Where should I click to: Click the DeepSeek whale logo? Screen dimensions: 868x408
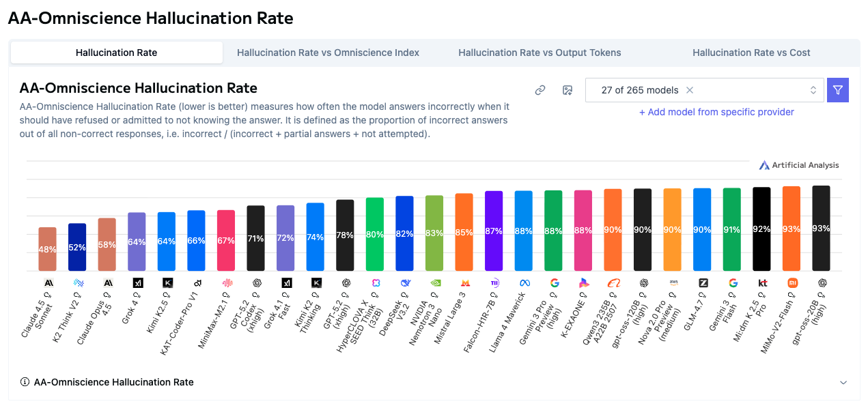coord(406,282)
